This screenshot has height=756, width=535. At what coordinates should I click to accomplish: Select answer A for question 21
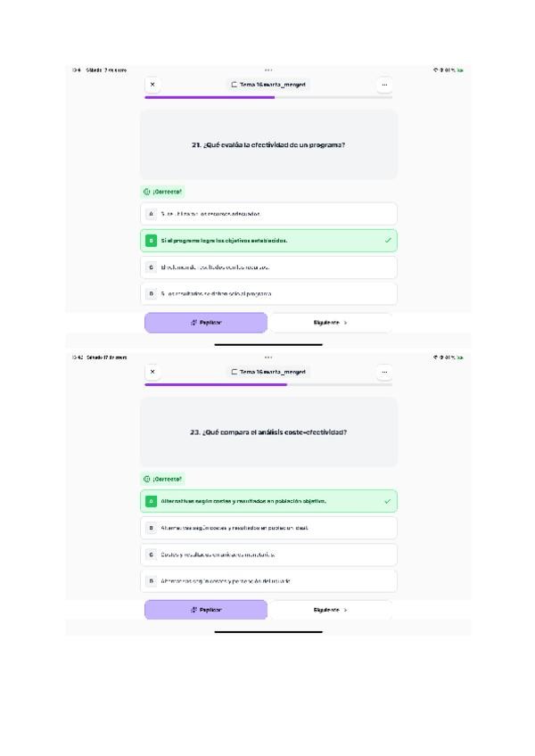click(268, 214)
